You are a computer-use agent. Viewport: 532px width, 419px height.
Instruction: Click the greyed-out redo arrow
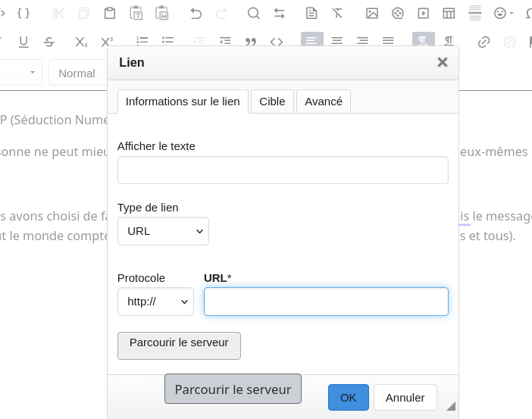[x=221, y=14]
